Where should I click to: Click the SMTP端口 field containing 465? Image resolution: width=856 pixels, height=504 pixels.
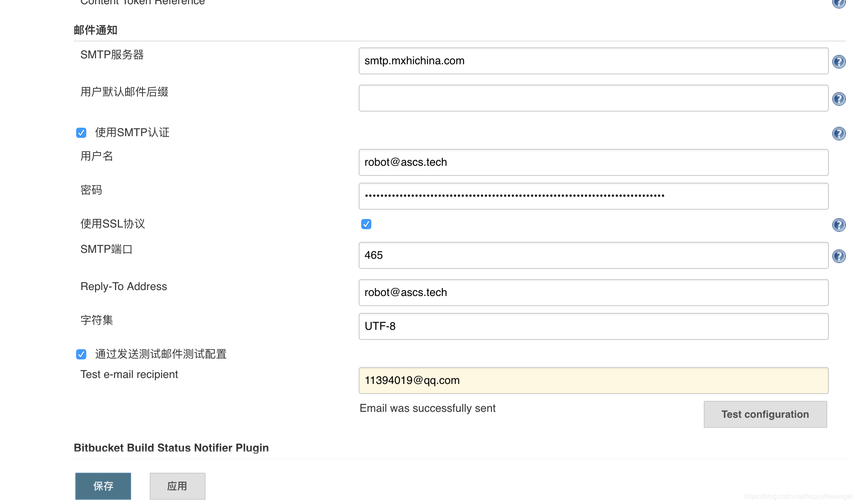pyautogui.click(x=593, y=255)
